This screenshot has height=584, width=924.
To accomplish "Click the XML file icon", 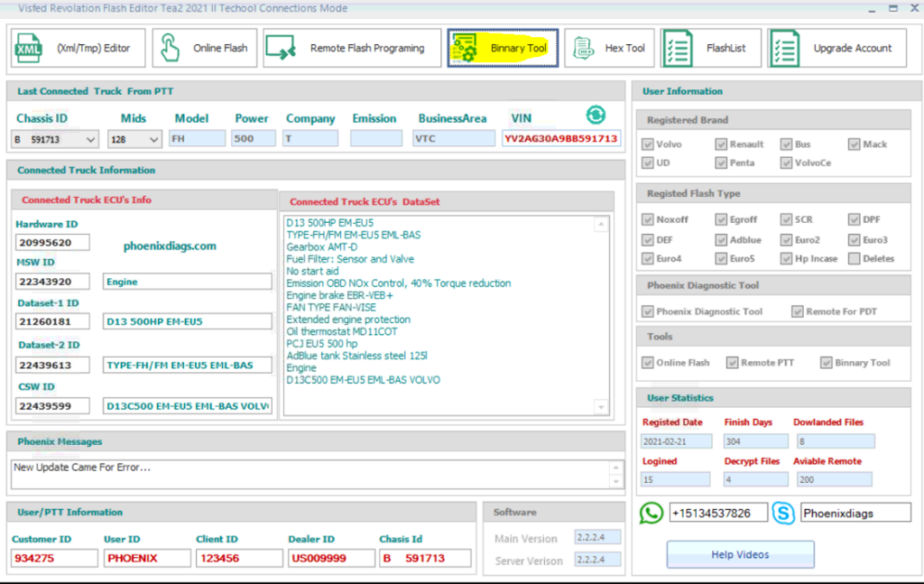I will click(28, 48).
